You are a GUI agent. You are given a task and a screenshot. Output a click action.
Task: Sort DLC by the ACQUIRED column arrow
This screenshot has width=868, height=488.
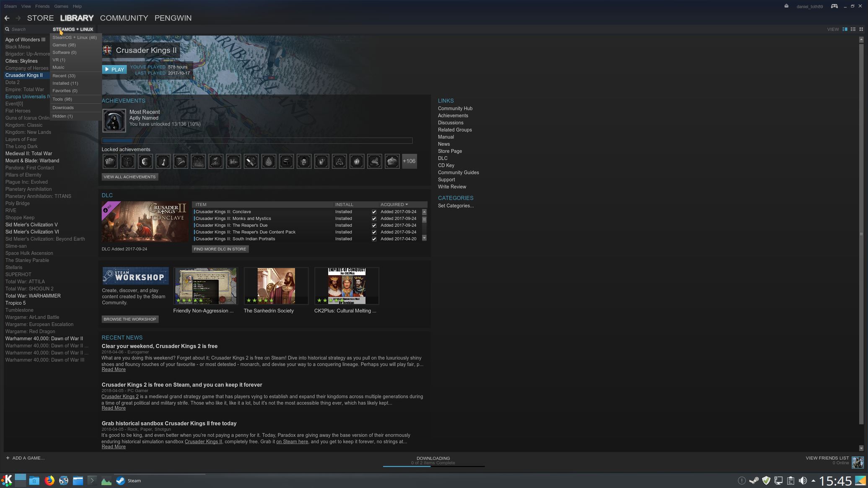coord(407,204)
